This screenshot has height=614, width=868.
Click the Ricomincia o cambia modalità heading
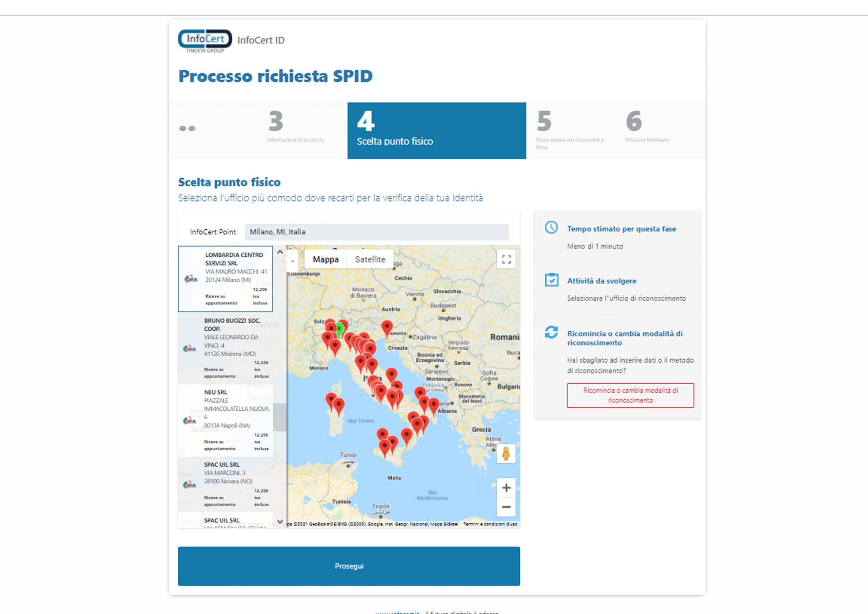click(x=625, y=338)
